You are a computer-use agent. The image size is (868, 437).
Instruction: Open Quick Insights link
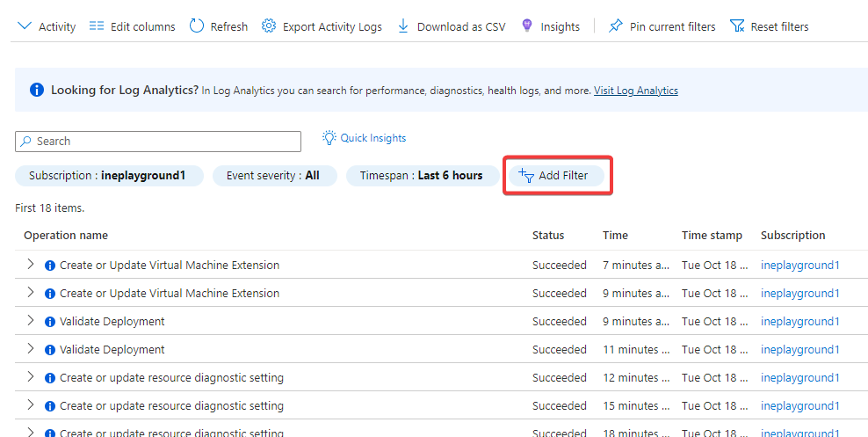pyautogui.click(x=373, y=138)
